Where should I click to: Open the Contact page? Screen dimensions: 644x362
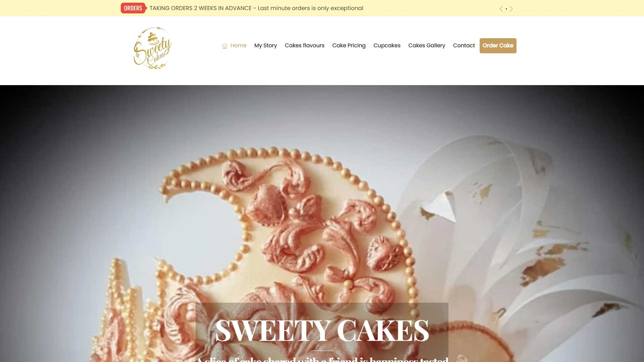(464, 46)
